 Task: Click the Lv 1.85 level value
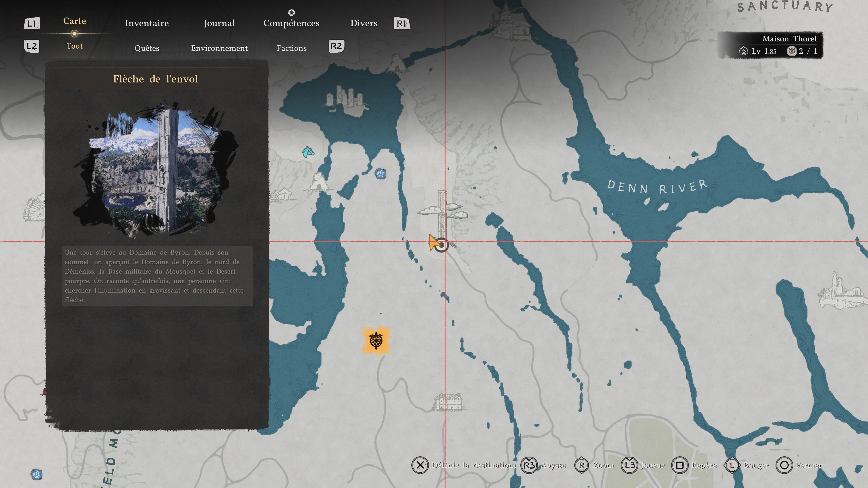click(x=764, y=51)
